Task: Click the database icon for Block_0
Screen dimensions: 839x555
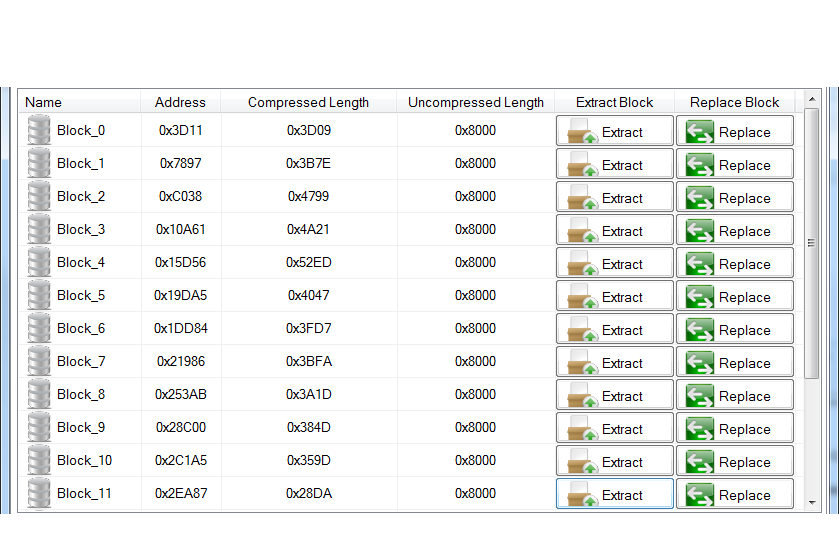Action: point(39,130)
